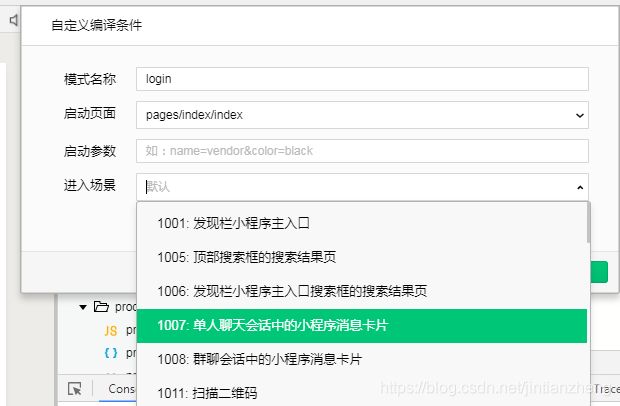
Task: Choose scene 1006 发现栏小程序主入口搜索框的搜索结果页
Action: pos(362,291)
